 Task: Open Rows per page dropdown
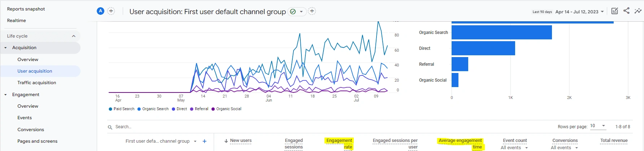[x=598, y=126]
